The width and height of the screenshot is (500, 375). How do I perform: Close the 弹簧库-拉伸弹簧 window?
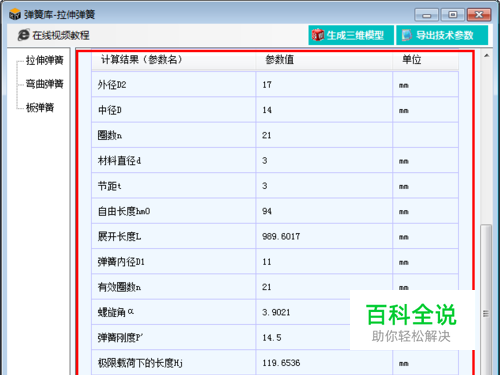tap(479, 15)
